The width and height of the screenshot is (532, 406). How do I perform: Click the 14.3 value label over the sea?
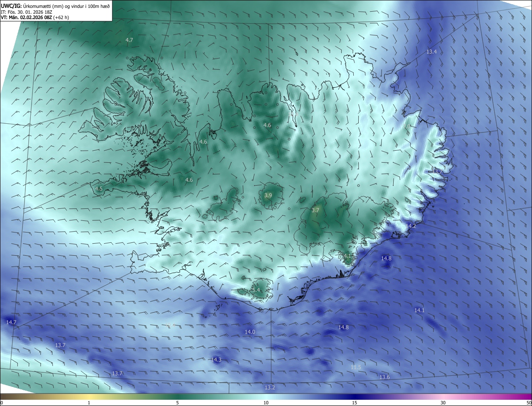[x=217, y=360]
